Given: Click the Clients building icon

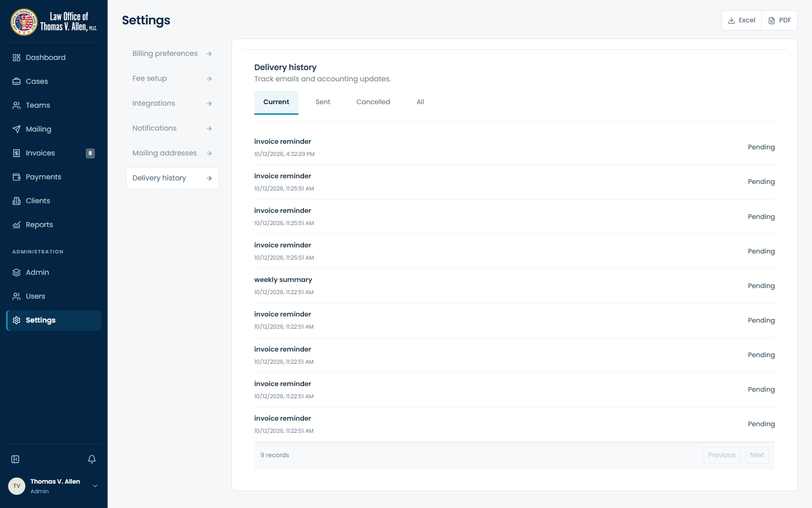Looking at the screenshot, I should click(16, 201).
